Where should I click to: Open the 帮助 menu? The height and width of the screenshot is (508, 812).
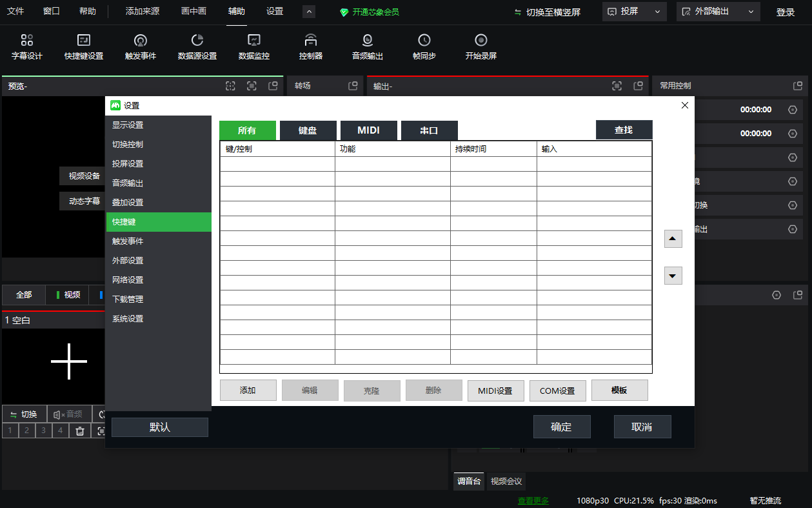click(88, 11)
